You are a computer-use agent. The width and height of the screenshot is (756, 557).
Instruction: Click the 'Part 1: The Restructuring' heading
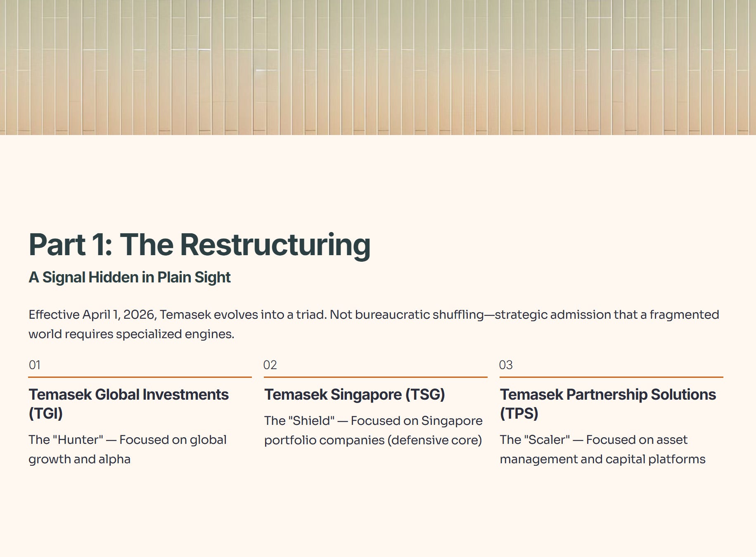tap(199, 245)
